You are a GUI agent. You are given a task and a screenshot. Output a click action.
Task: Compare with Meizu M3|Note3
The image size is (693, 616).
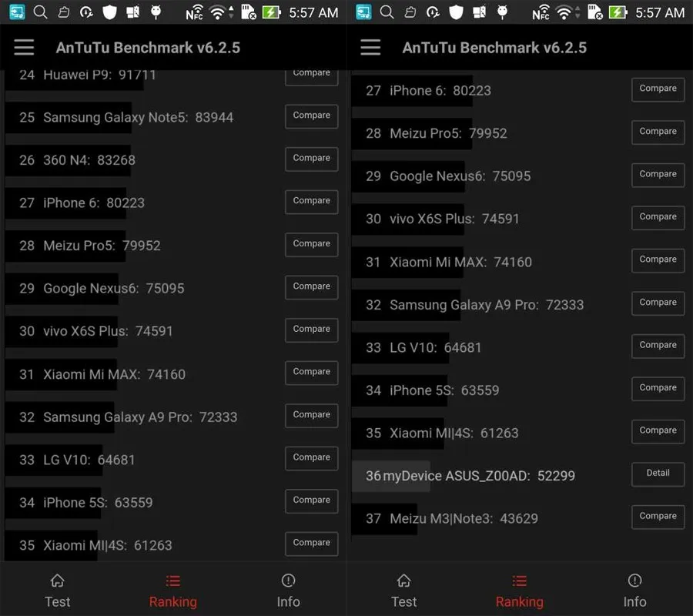[x=658, y=517]
